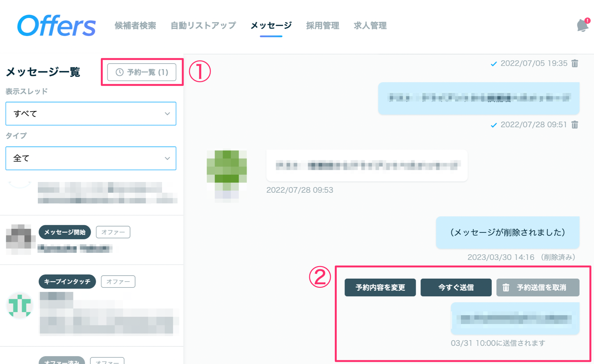The width and height of the screenshot is (594, 364).
Task: Click scheduled note 03/31 10:00に送信されます
Action: pos(498,343)
